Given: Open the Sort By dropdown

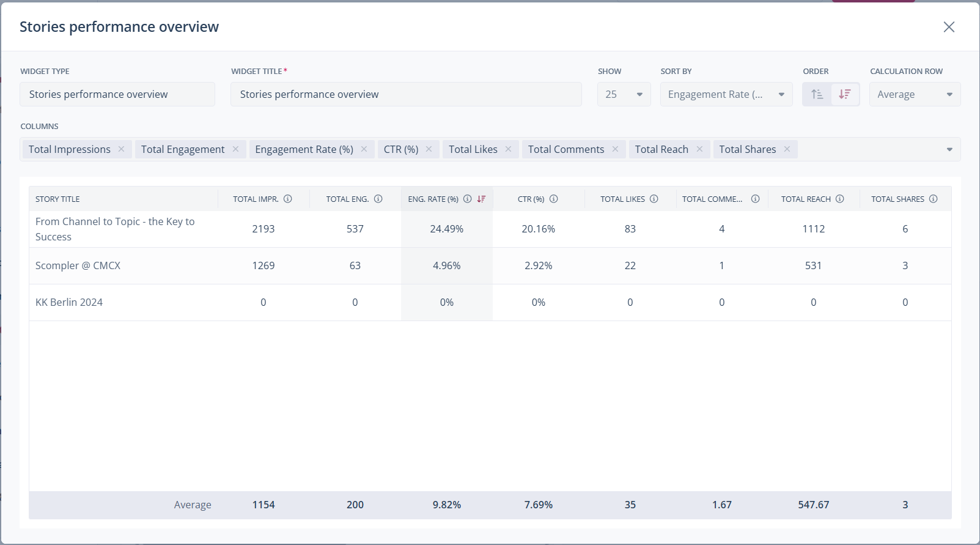Looking at the screenshot, I should 726,94.
